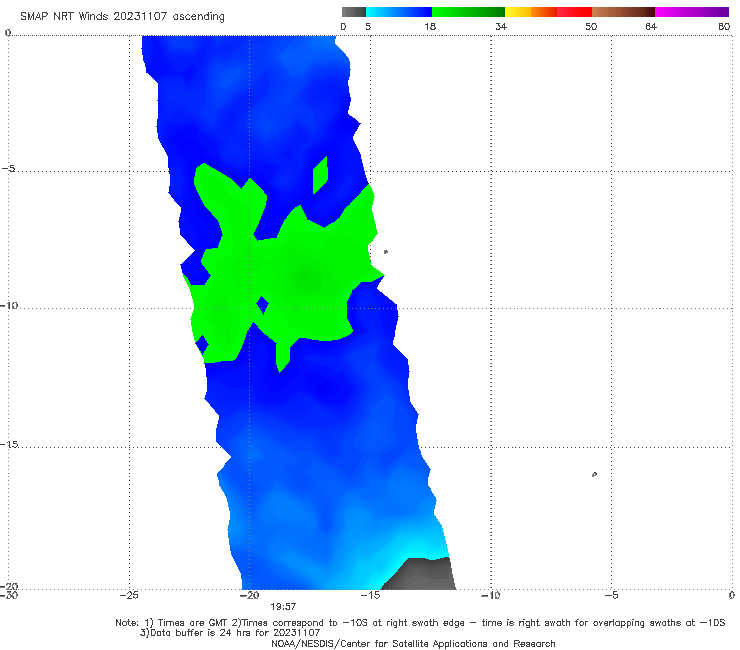
Task: Click the NOAA/NESDIS Center for Satellite Applications credit
Action: pos(413,644)
